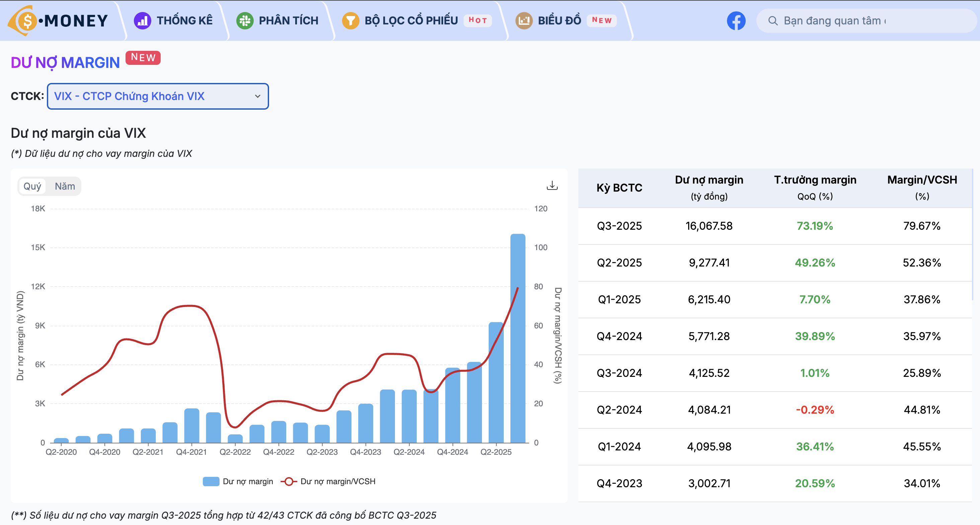The width and height of the screenshot is (980, 525).
Task: Click the green Phân Tích icon
Action: point(245,20)
